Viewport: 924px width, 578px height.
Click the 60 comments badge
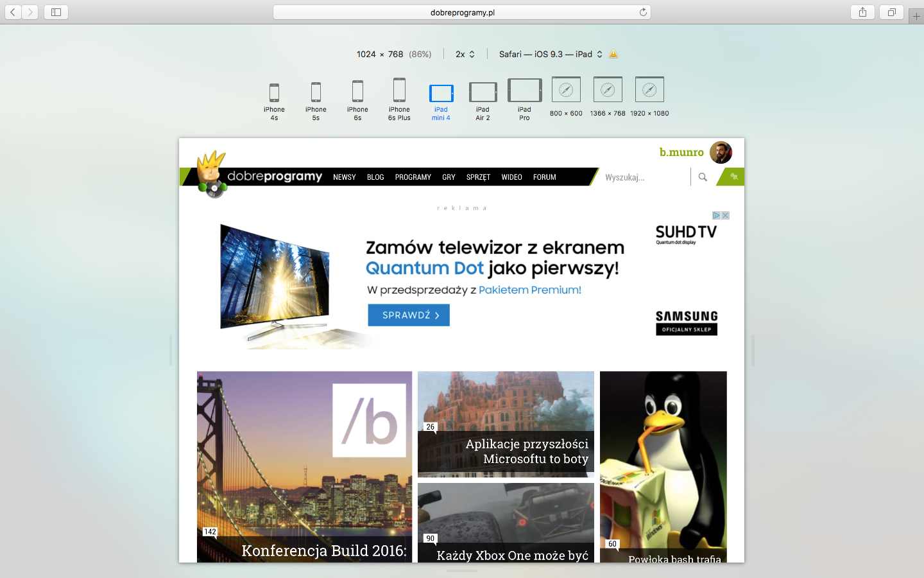612,544
